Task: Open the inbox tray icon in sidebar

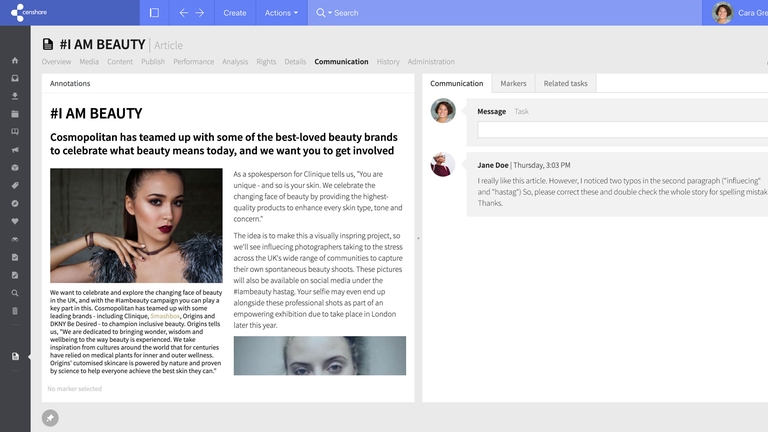Action: point(15,78)
